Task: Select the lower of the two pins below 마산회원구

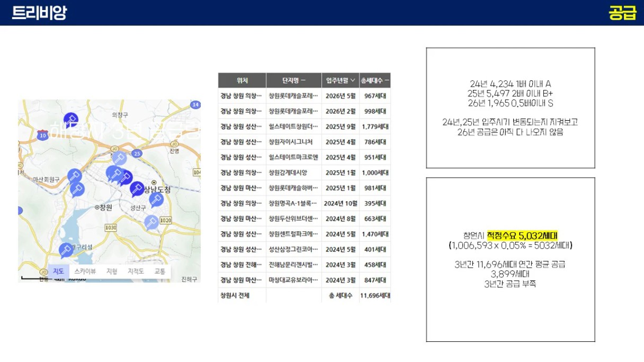Action: pyautogui.click(x=77, y=189)
